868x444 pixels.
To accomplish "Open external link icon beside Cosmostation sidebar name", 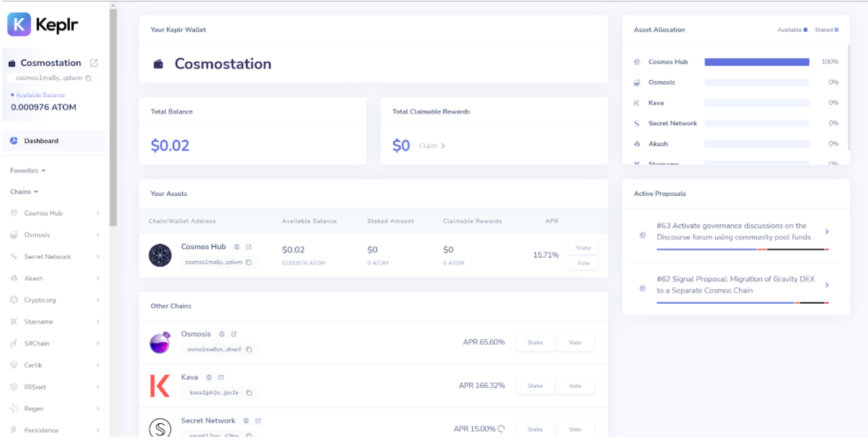I will pyautogui.click(x=94, y=63).
